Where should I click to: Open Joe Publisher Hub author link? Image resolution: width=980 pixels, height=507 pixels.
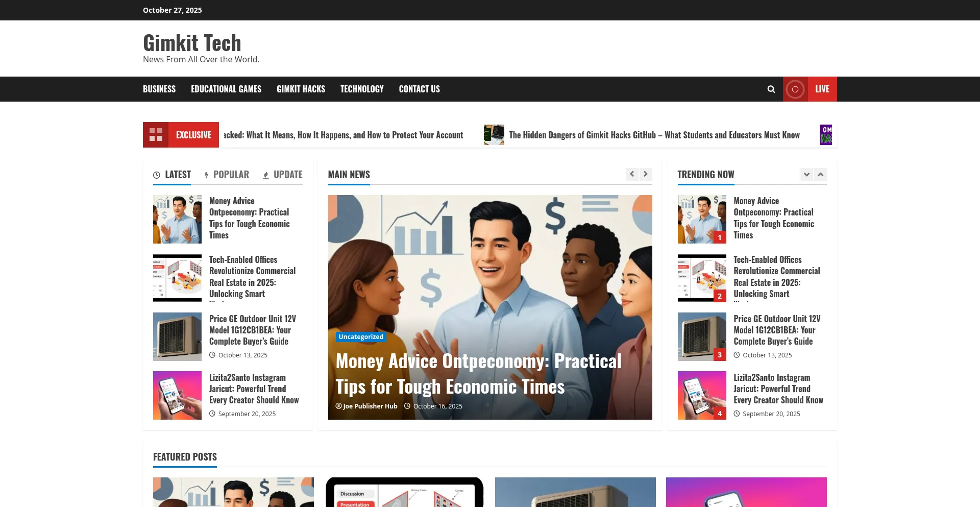[x=370, y=406]
